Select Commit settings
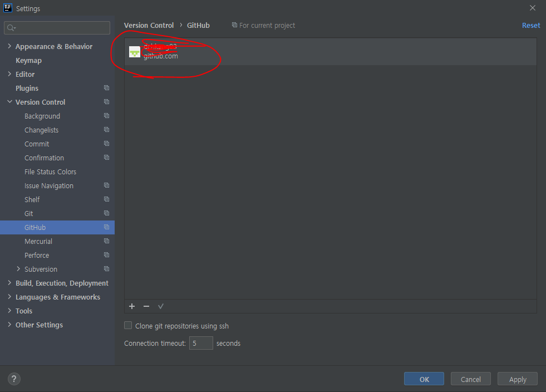The image size is (546, 392). [x=37, y=144]
